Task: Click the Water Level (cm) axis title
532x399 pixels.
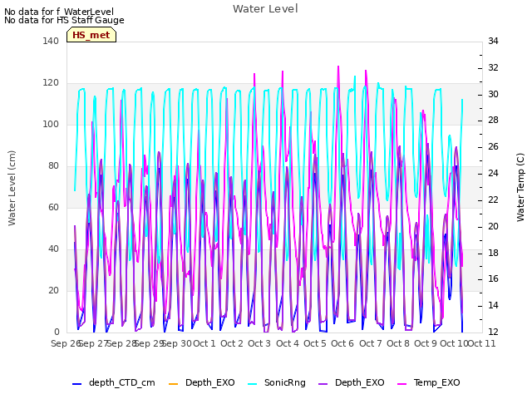Action: click(12, 189)
